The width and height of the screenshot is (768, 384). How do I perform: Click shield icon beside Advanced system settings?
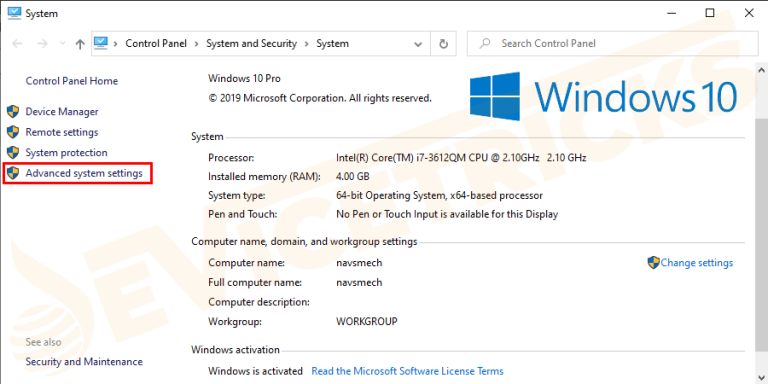[13, 173]
